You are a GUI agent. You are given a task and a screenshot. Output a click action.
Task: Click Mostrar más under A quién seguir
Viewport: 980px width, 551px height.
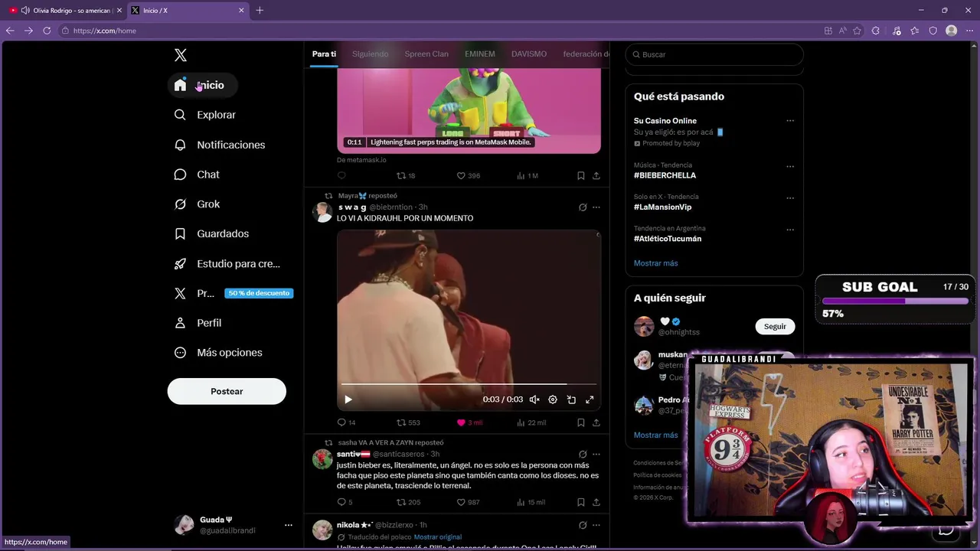[x=655, y=435]
